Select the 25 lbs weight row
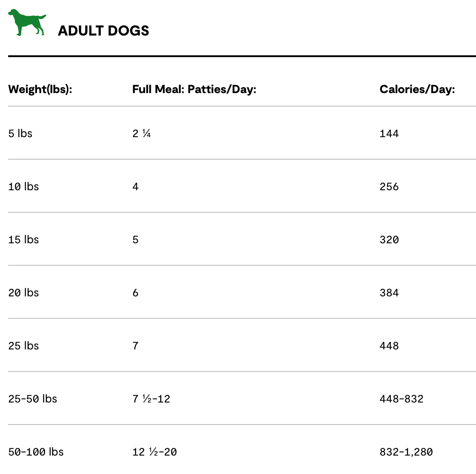Viewport: 476px width, 474px height. point(23,346)
